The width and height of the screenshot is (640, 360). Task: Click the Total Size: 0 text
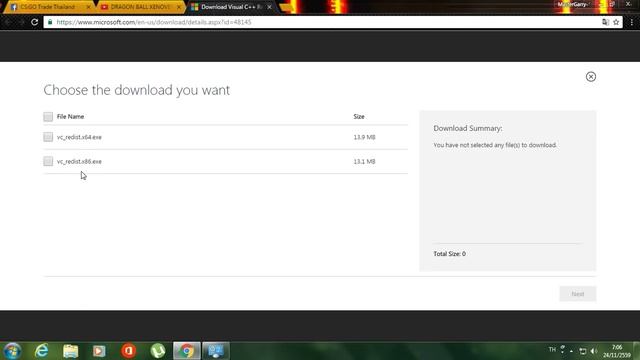(x=449, y=253)
